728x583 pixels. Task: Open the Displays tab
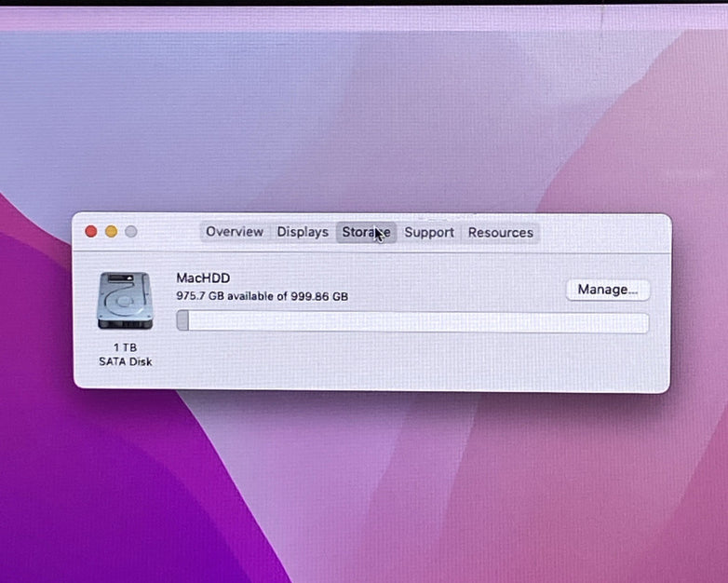(x=303, y=232)
